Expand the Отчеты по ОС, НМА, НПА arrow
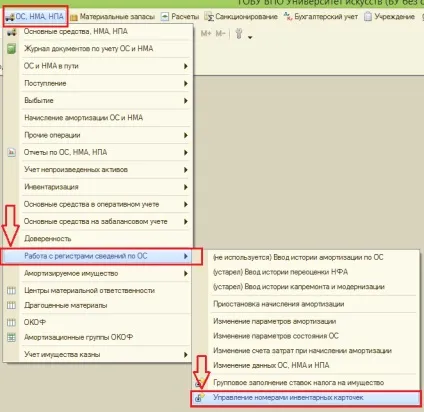Viewport: 424px width, 412px height. pyautogui.click(x=186, y=153)
